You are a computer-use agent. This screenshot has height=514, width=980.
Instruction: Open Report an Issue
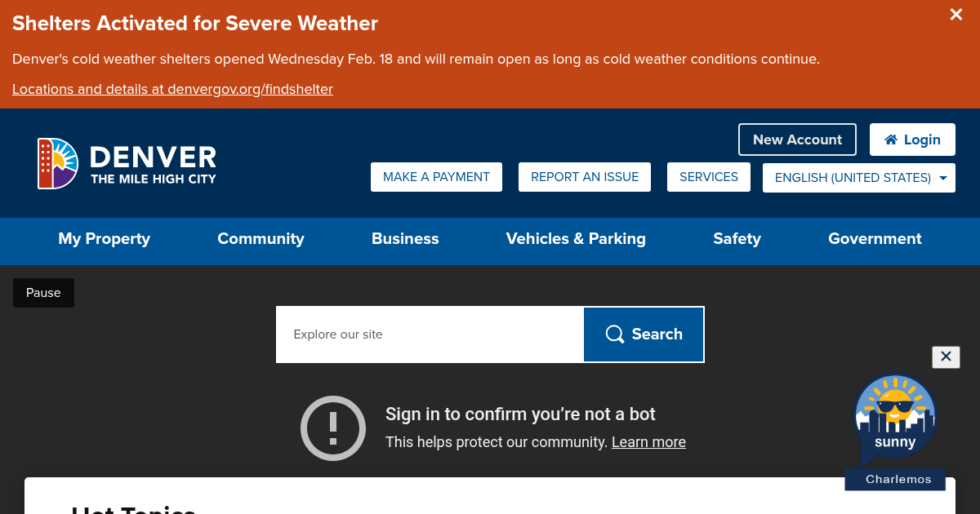coord(585,177)
